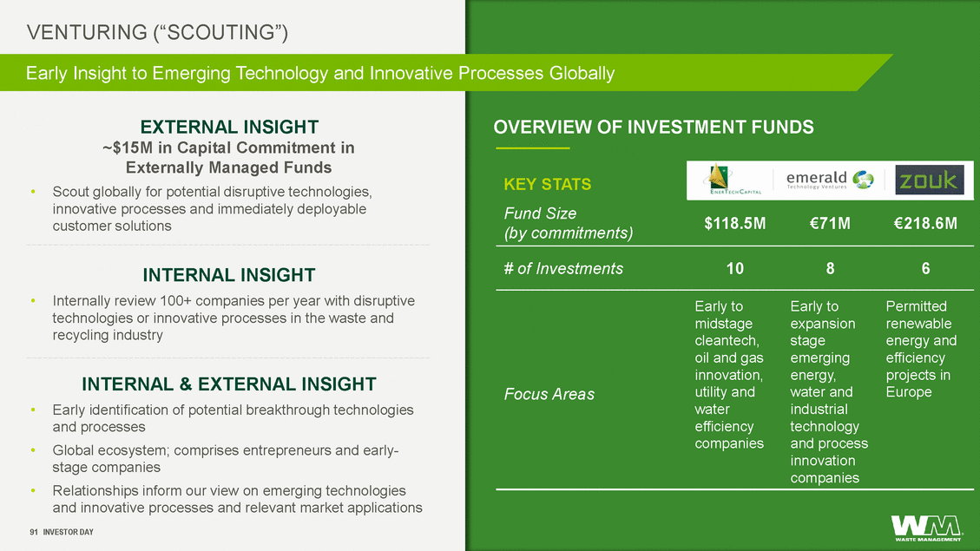This screenshot has width=980, height=551.
Task: Click the VENTURING ("SCOUTING") slide title
Action: point(157,32)
